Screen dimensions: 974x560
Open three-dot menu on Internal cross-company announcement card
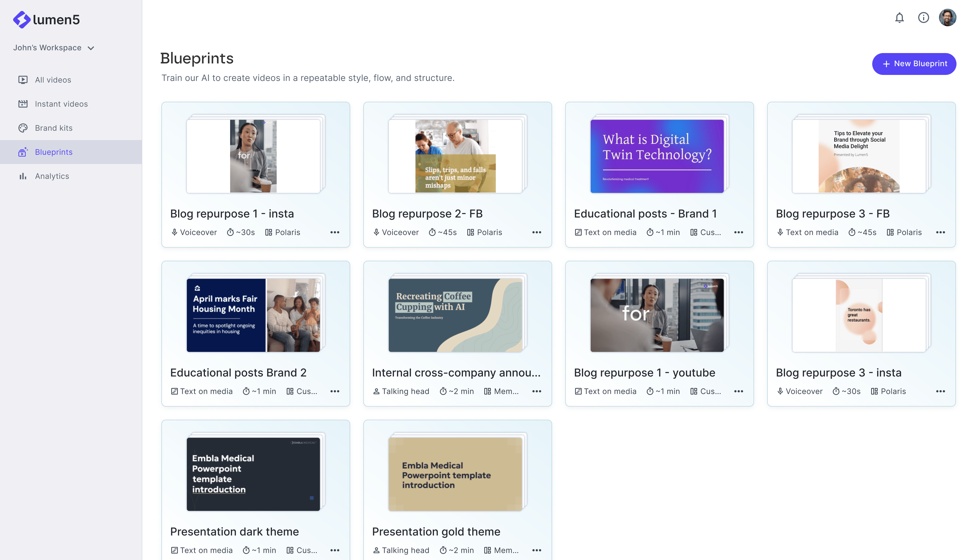pos(537,391)
